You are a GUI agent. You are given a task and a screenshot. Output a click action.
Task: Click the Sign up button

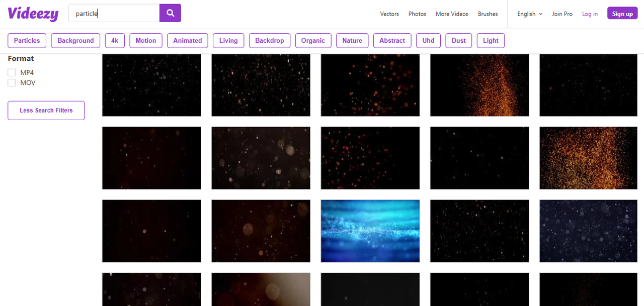[622, 14]
